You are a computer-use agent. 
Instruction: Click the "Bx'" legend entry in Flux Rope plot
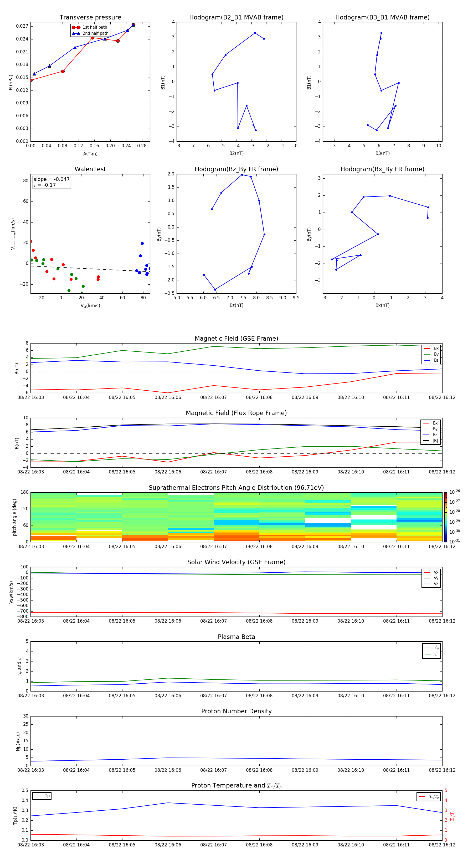pyautogui.click(x=431, y=423)
